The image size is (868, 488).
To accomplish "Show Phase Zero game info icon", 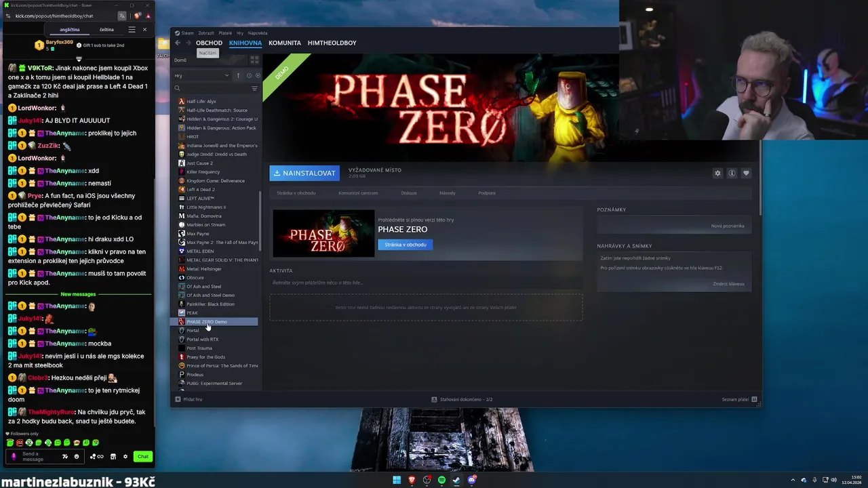I will (x=732, y=174).
